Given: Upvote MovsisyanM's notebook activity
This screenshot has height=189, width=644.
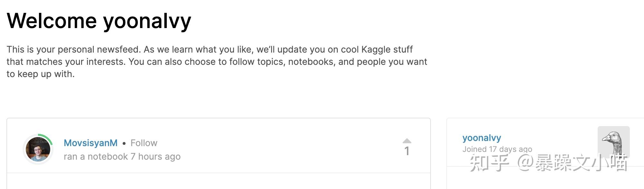Looking at the screenshot, I should [x=407, y=141].
